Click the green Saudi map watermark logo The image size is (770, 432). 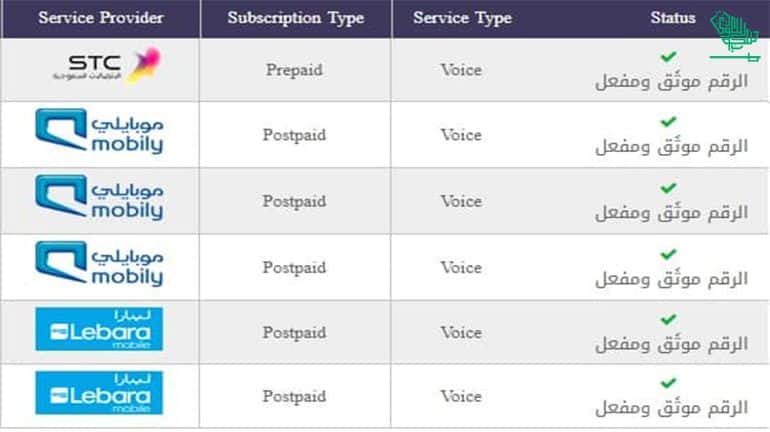pos(735,37)
